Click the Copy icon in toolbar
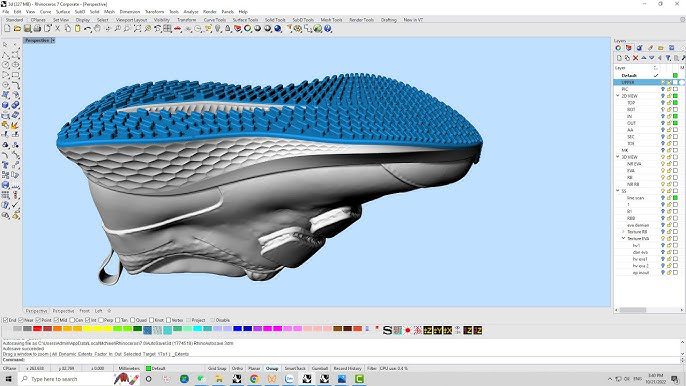 point(67,28)
